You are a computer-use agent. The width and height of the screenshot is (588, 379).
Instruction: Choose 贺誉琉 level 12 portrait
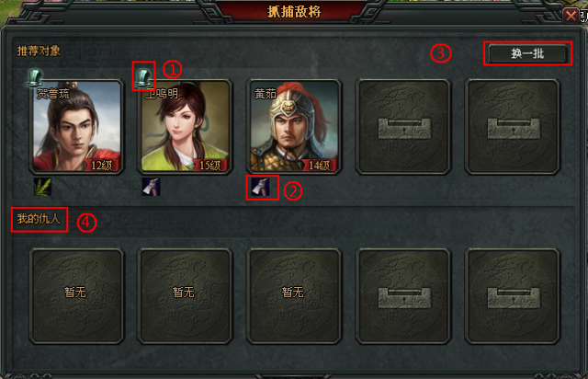point(76,127)
